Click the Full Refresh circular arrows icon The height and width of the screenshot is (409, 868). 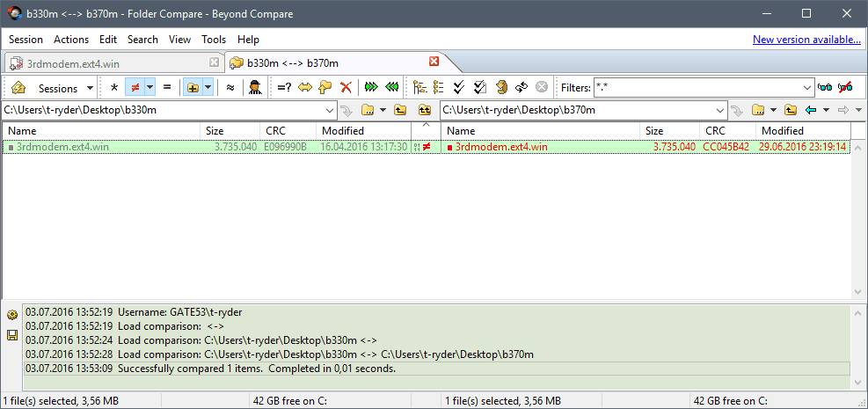[x=522, y=87]
